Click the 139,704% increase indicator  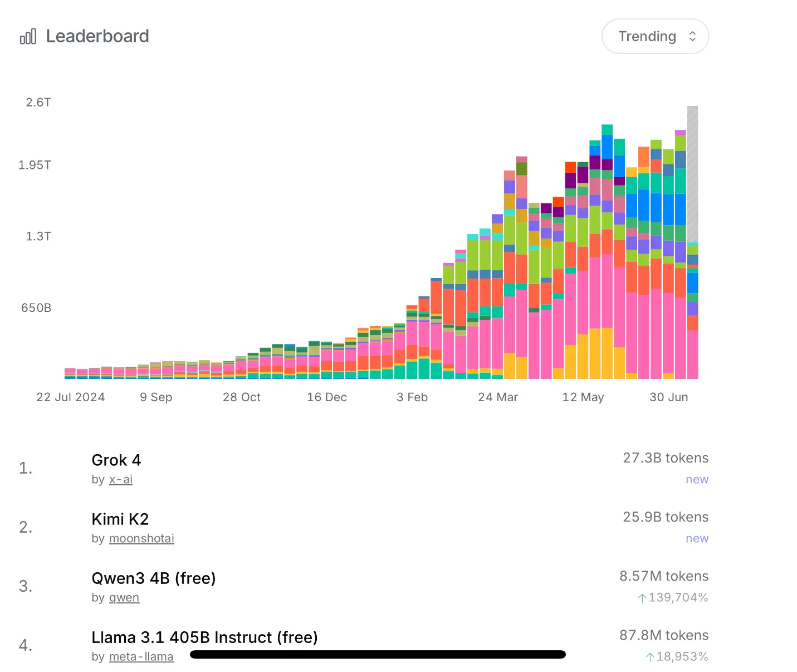673,597
